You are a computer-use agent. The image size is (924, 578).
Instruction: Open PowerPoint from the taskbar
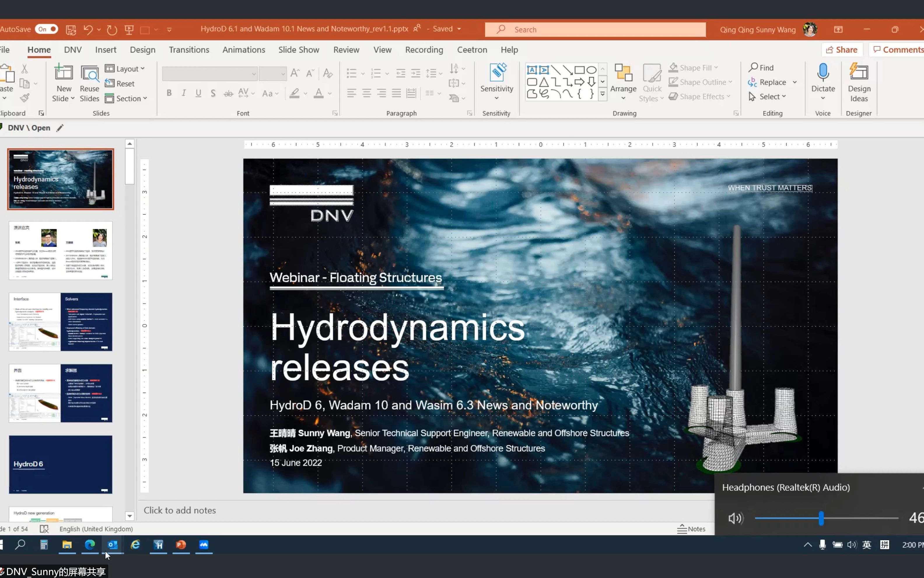(181, 544)
